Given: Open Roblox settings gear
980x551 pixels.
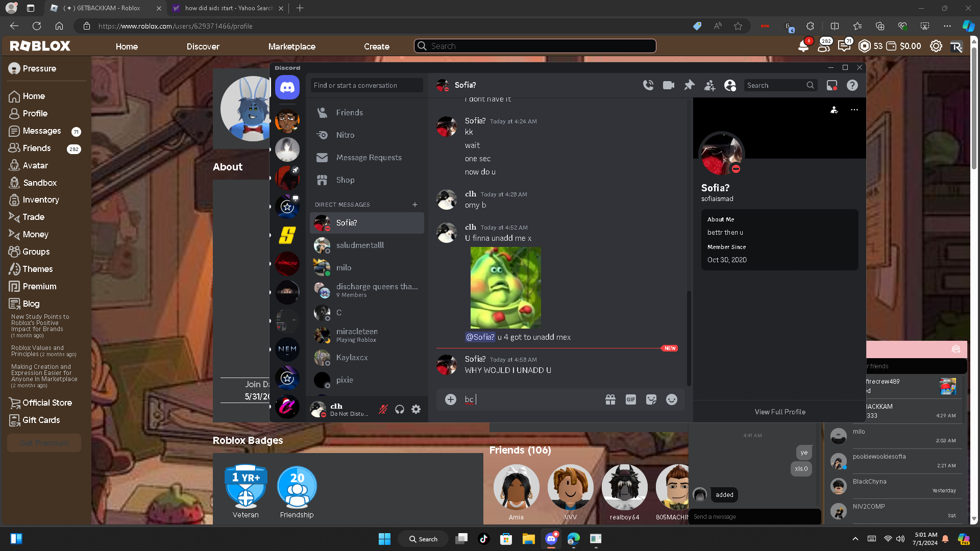Looking at the screenshot, I should (936, 46).
